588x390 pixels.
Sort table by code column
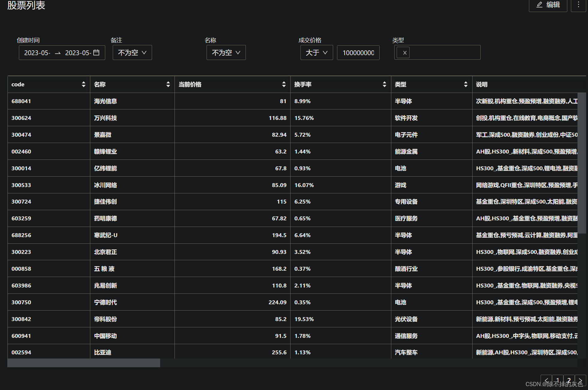83,84
